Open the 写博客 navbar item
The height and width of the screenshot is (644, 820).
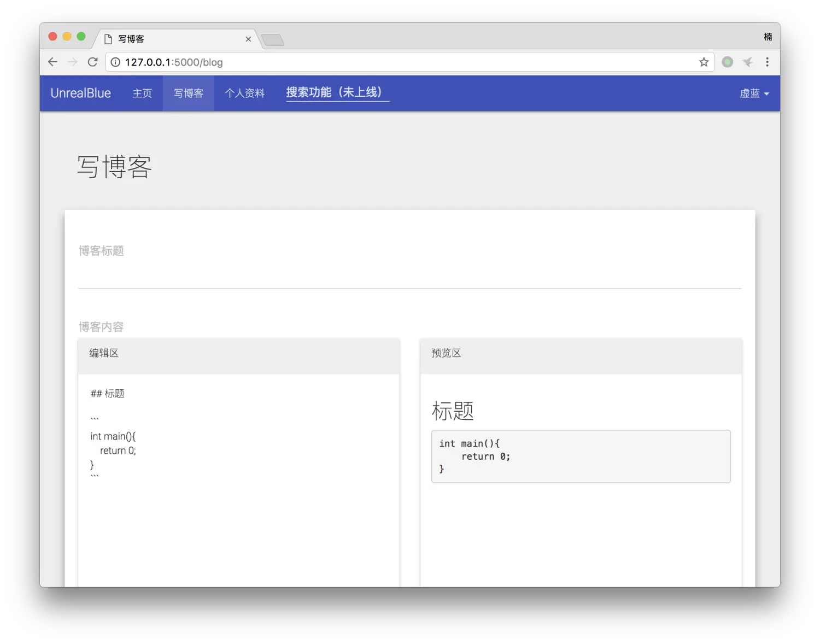189,93
